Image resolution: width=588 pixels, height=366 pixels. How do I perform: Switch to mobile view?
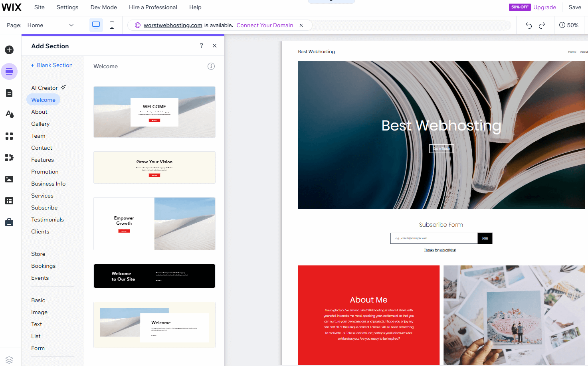tap(112, 25)
